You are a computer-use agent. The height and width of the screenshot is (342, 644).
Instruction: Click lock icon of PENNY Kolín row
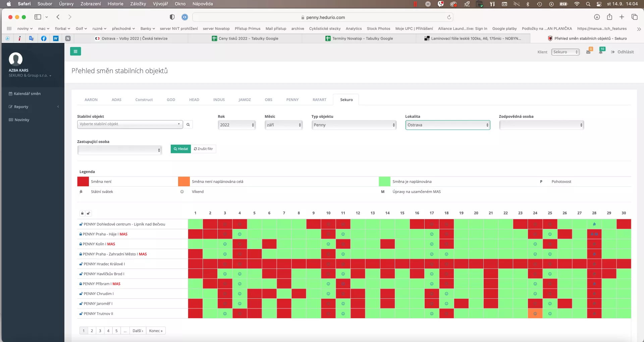pyautogui.click(x=80, y=244)
